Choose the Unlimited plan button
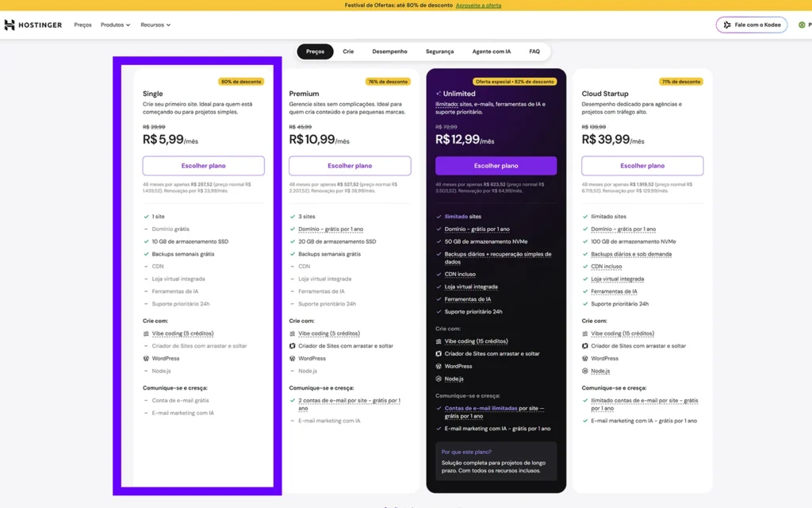 [x=496, y=166]
